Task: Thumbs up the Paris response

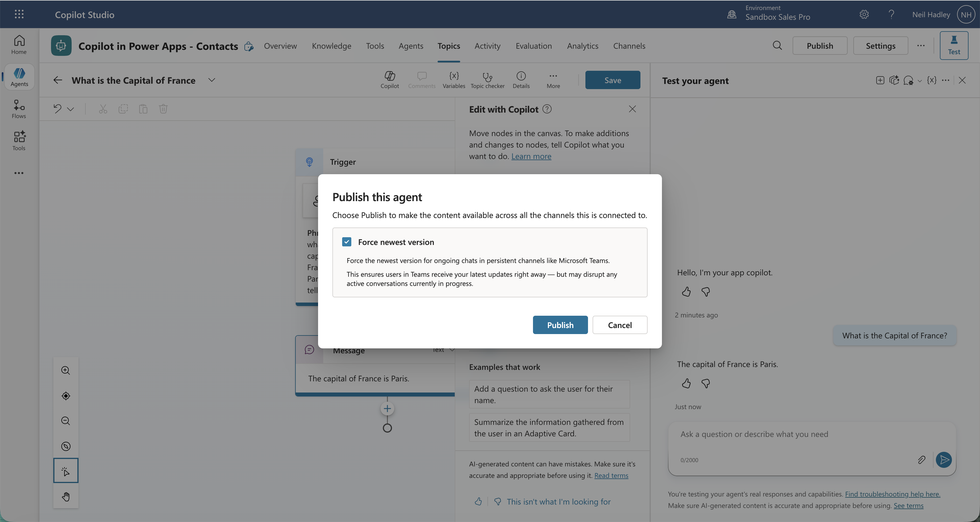Action: point(686,383)
